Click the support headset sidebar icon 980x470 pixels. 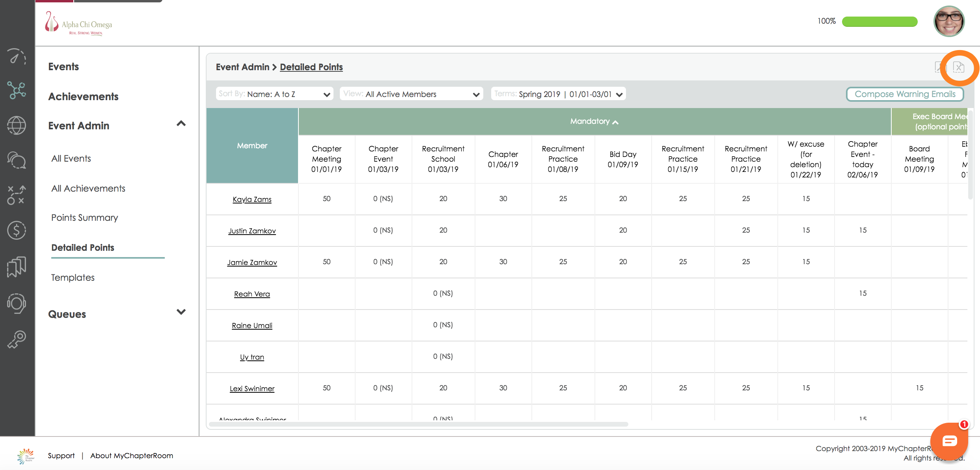pos(17,303)
